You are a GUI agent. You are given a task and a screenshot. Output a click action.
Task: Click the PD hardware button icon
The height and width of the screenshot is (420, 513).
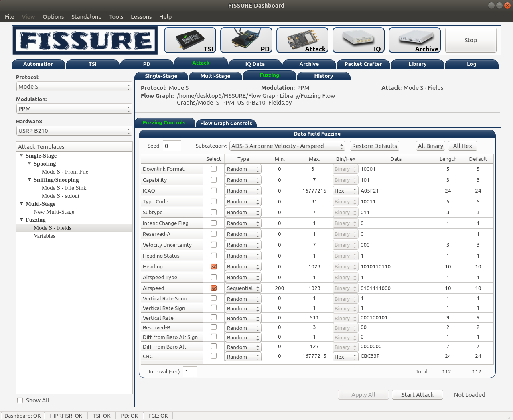[246, 40]
